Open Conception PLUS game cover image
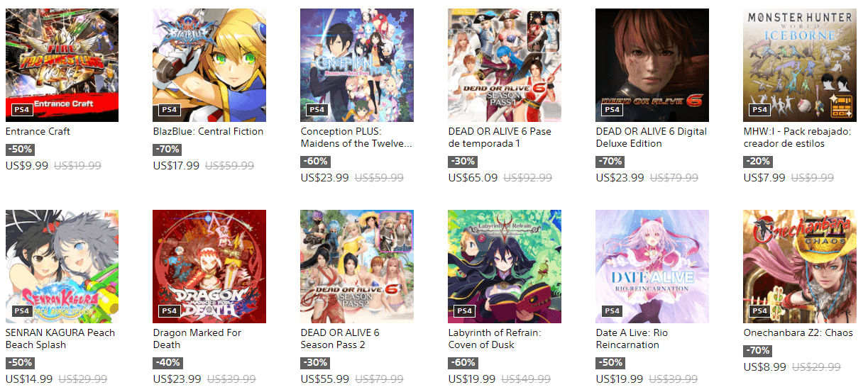 point(357,65)
